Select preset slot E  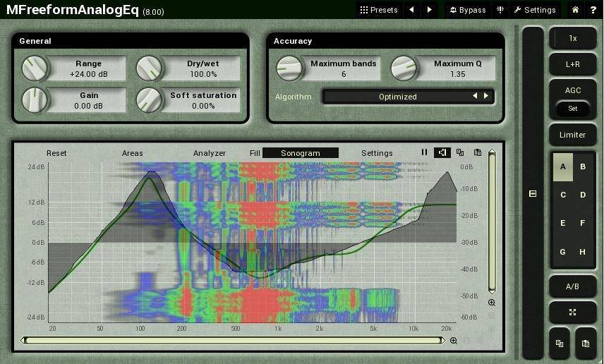pyautogui.click(x=563, y=223)
